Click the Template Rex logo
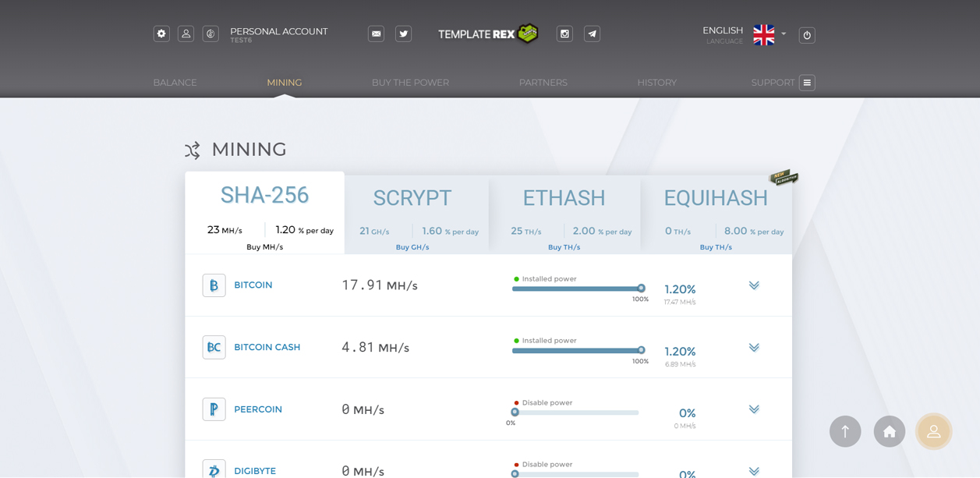 [x=488, y=34]
